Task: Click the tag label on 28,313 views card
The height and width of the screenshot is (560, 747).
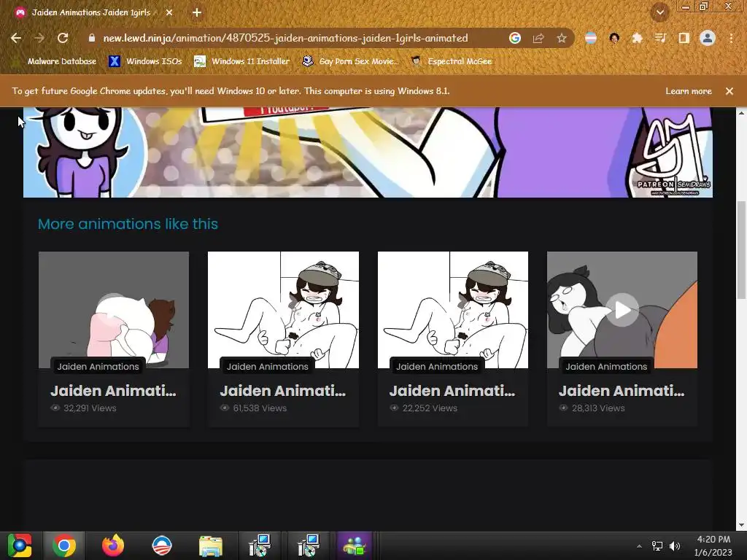Action: click(606, 366)
